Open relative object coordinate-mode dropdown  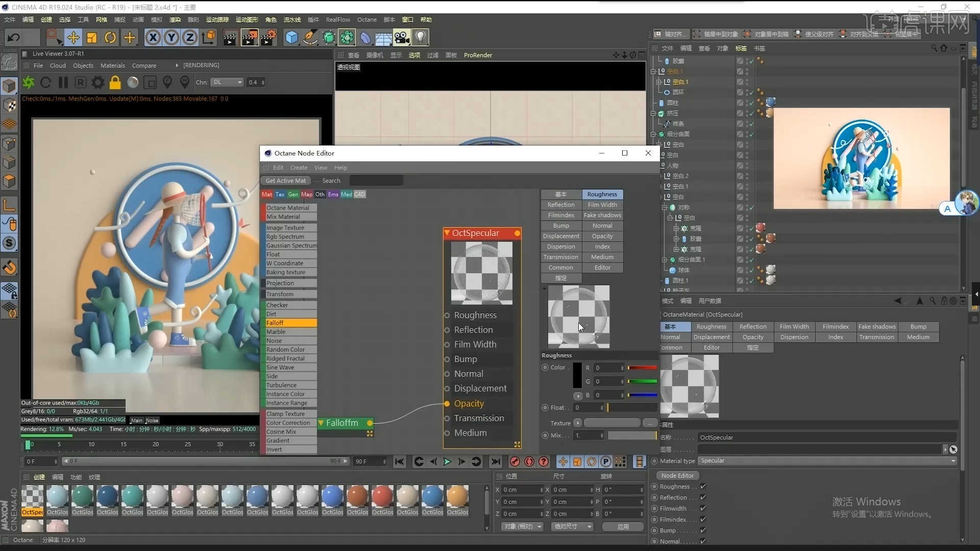point(523,527)
